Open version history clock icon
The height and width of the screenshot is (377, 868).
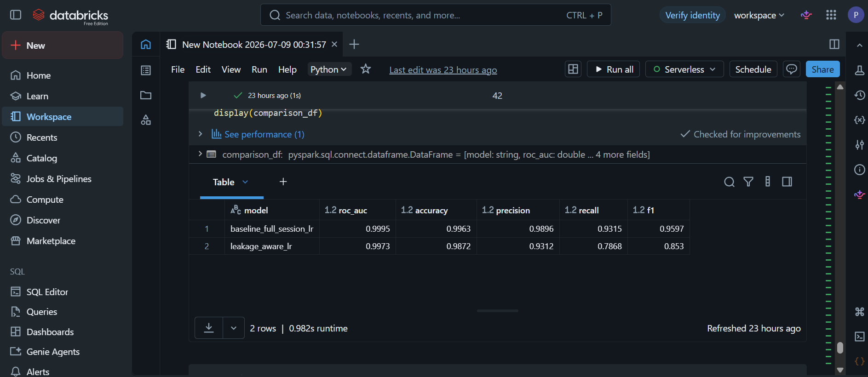(x=859, y=95)
